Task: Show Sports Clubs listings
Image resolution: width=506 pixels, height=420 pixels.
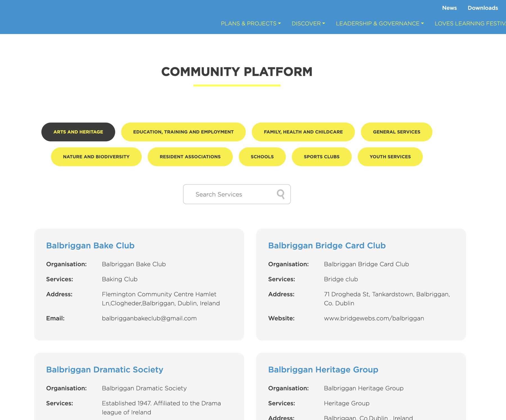Action: coord(321,157)
